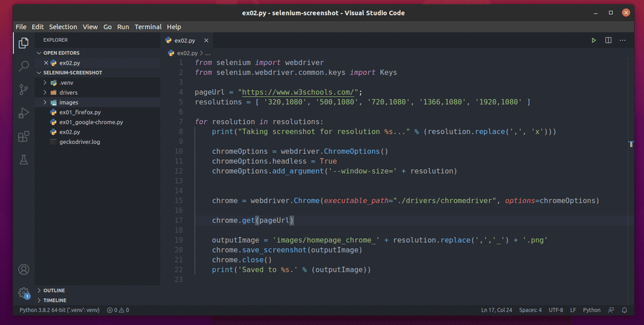The height and width of the screenshot is (325, 644).
Task: Open the editor More Actions menu
Action: click(x=623, y=40)
